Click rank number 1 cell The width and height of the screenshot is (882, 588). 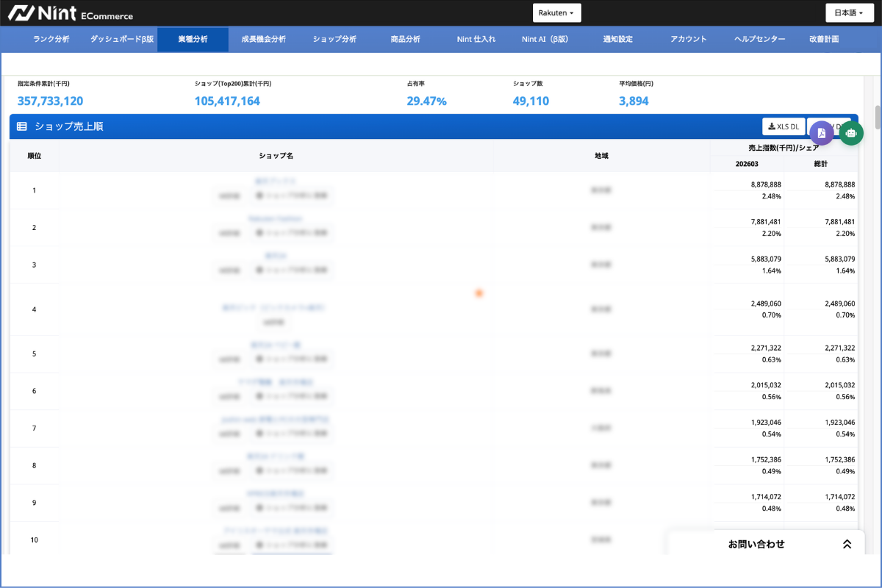(x=35, y=190)
